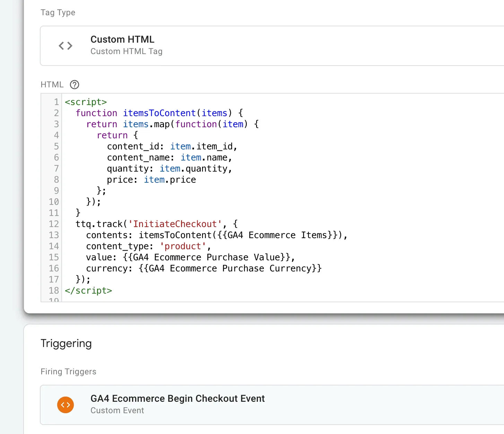Click the content_type: 'product' line
The height and width of the screenshot is (434, 504).
pos(149,246)
